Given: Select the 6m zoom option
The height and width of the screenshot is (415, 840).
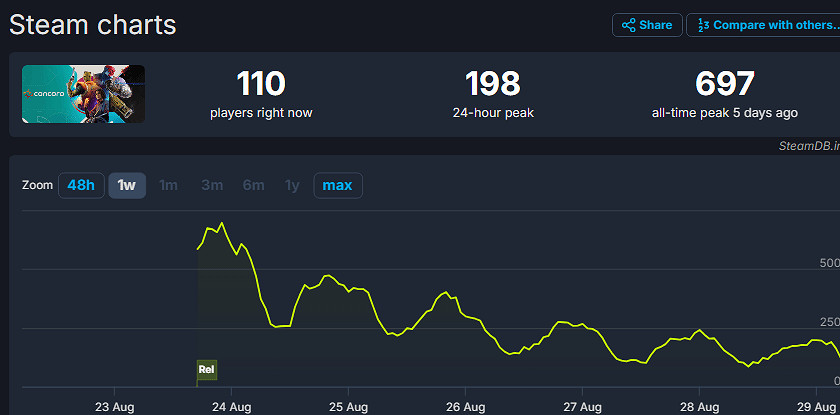Looking at the screenshot, I should (x=253, y=185).
